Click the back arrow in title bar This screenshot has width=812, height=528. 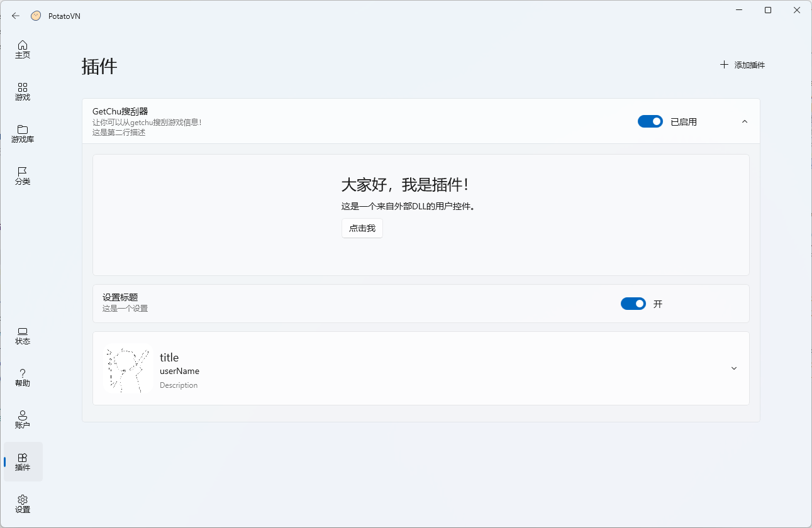(16, 16)
